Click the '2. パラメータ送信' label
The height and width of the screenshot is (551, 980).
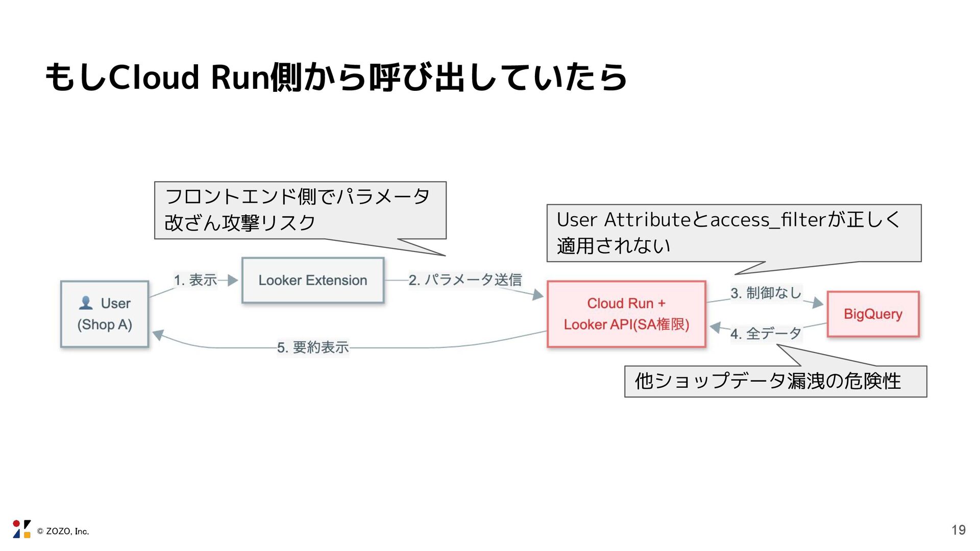coord(465,280)
